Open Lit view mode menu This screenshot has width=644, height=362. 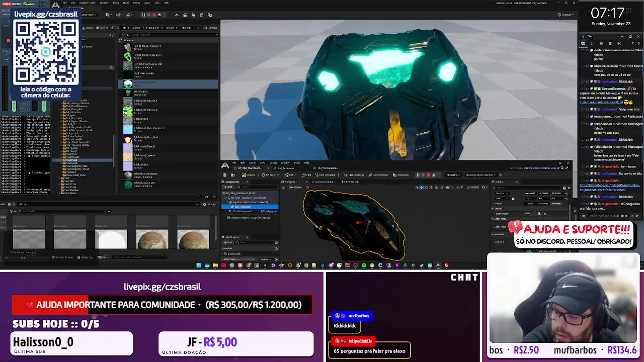pos(307,187)
